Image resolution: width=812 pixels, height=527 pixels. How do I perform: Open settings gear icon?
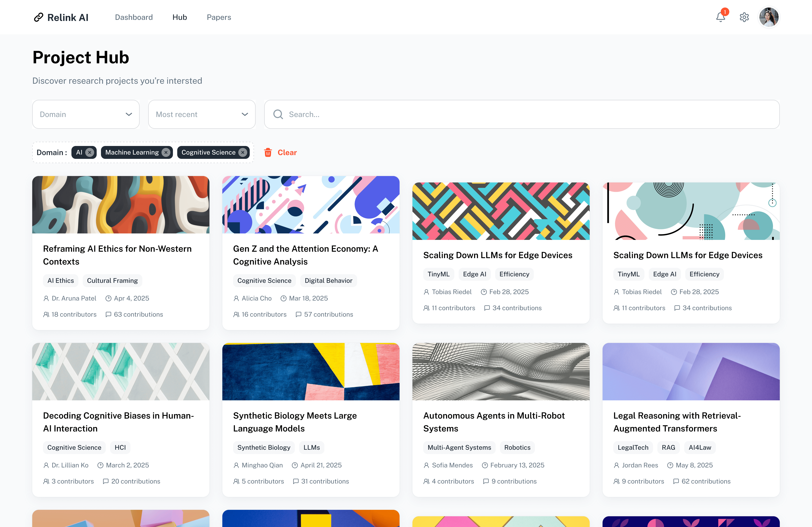[744, 17]
